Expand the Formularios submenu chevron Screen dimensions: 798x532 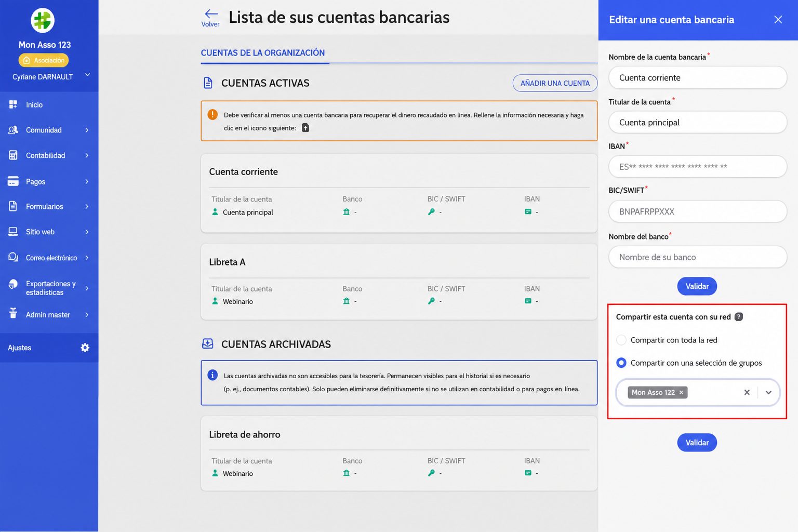[x=87, y=206]
